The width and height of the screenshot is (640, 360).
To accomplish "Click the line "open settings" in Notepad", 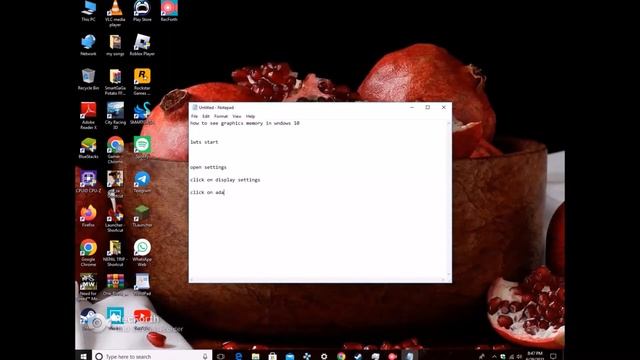I will [x=208, y=167].
